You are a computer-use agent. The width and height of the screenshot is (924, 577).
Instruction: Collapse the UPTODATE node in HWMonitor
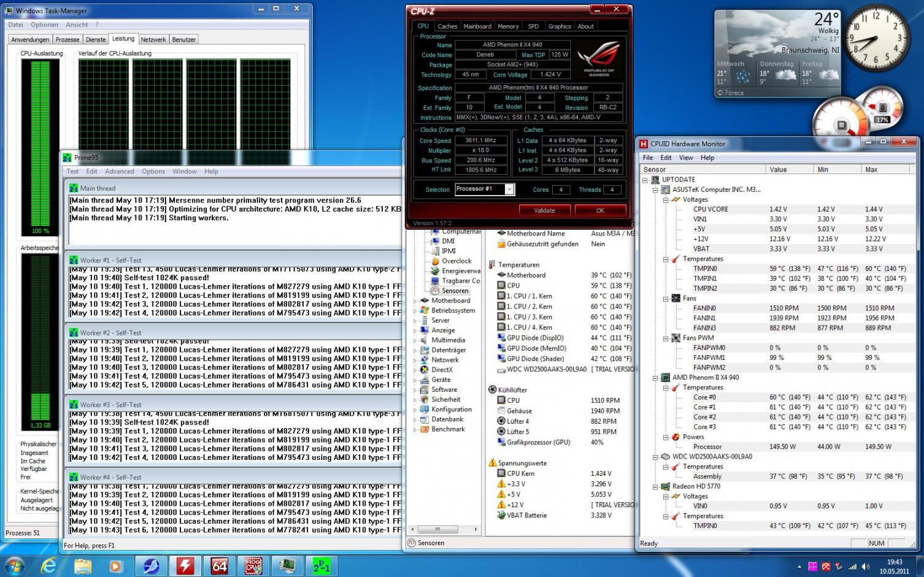click(x=645, y=180)
